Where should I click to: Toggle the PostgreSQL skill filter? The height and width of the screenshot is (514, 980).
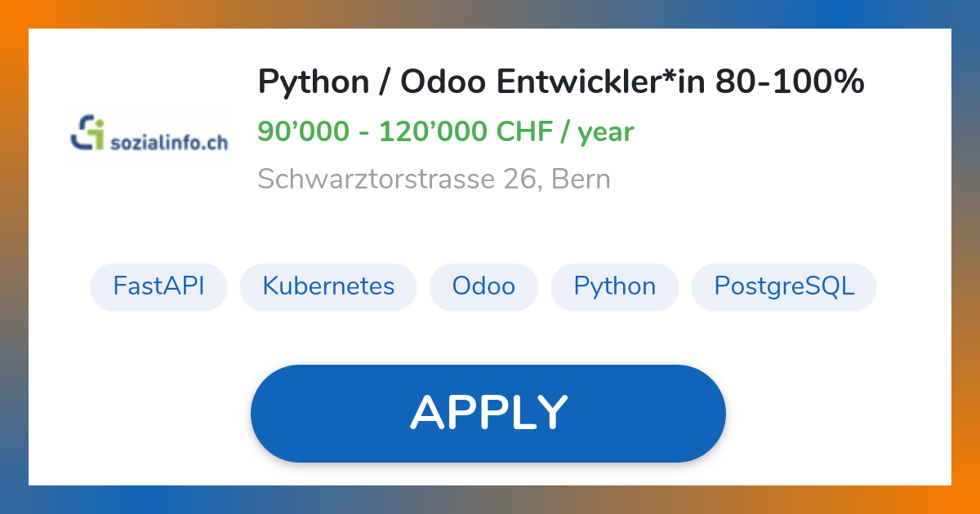(783, 286)
